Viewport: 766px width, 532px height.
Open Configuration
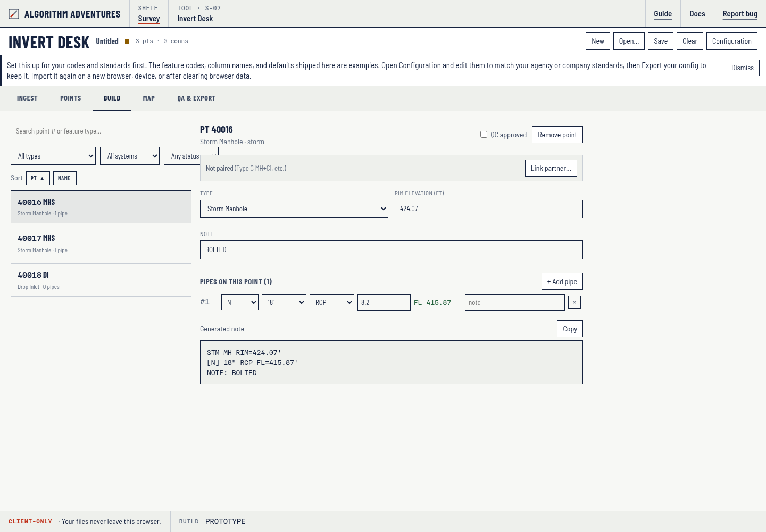pyautogui.click(x=732, y=41)
